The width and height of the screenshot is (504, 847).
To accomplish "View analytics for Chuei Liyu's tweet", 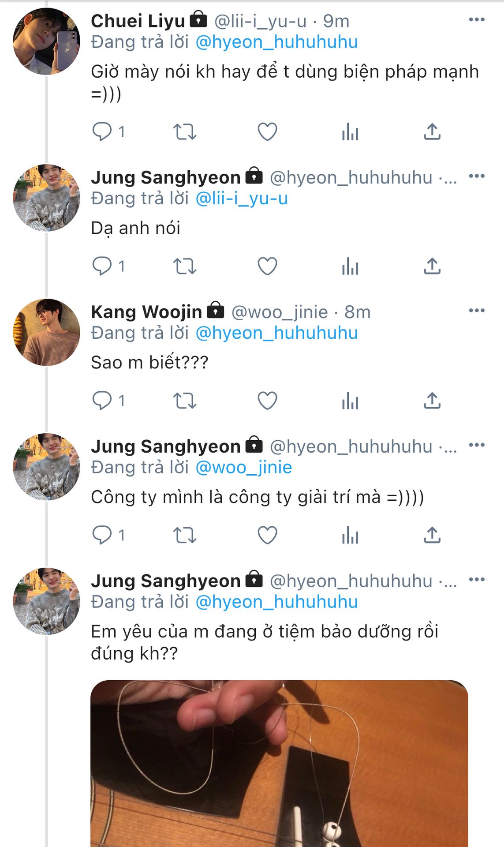I will tap(350, 131).
